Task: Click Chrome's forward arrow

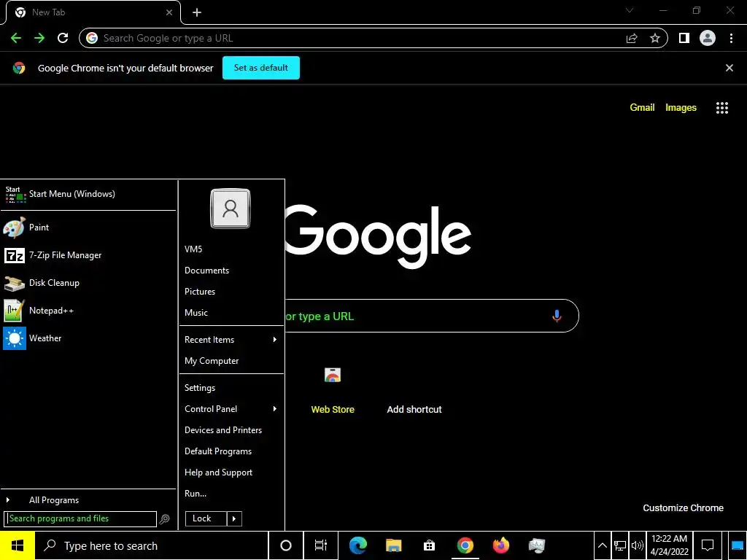Action: point(39,38)
